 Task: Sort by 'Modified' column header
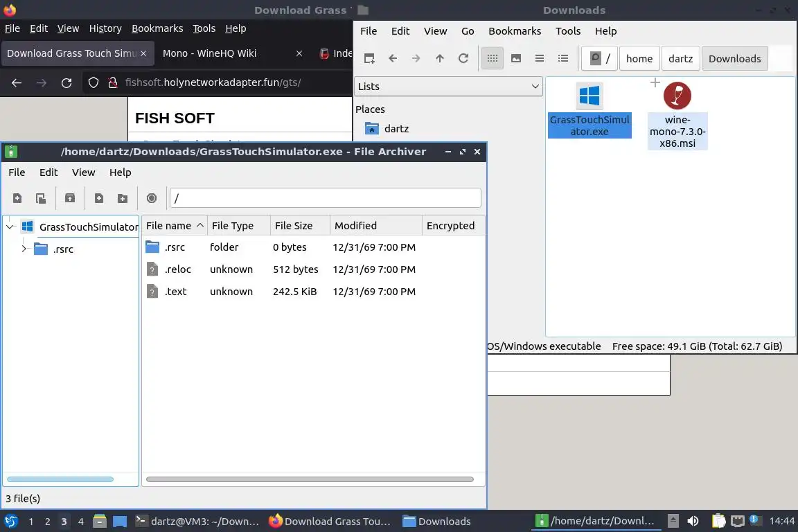[x=376, y=226]
